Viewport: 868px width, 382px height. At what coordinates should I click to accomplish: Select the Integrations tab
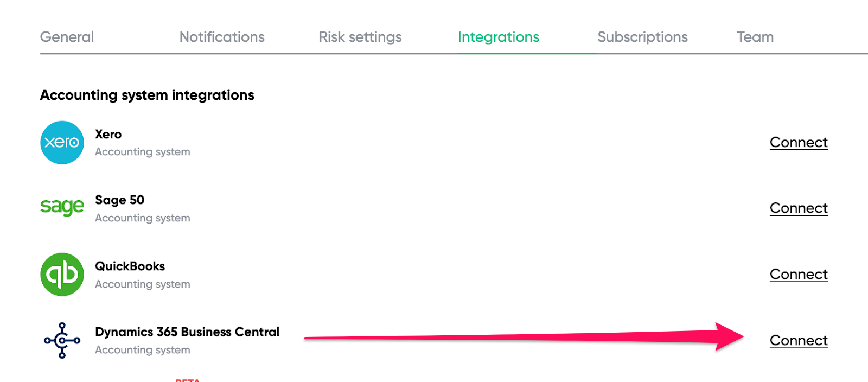[499, 37]
